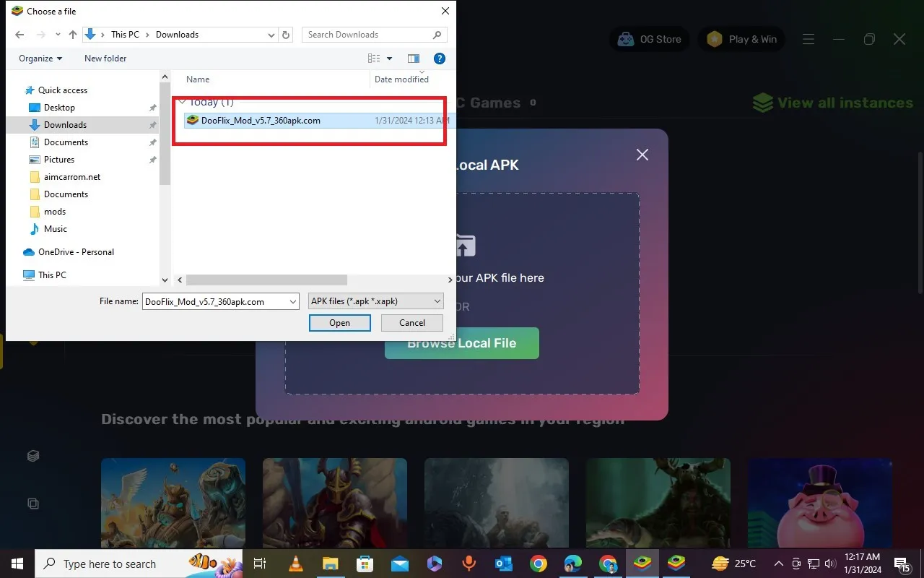Click View all instances link

tap(833, 103)
